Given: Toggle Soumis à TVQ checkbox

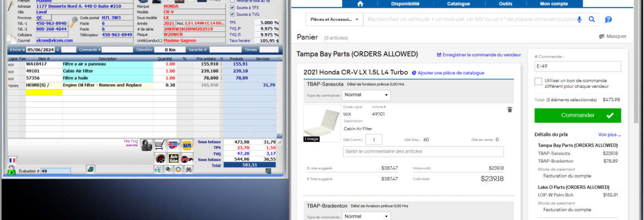Looking at the screenshot, I should click(x=232, y=14).
